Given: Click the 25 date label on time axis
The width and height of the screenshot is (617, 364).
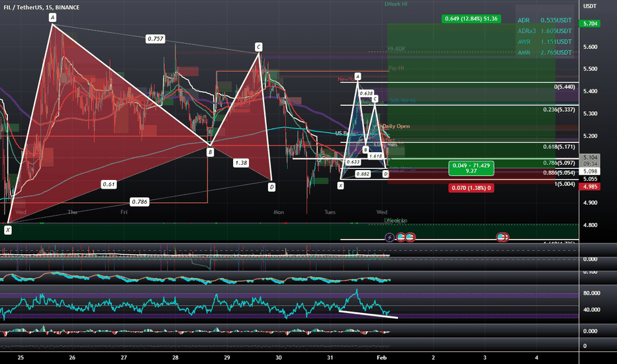Looking at the screenshot, I should 21,357.
